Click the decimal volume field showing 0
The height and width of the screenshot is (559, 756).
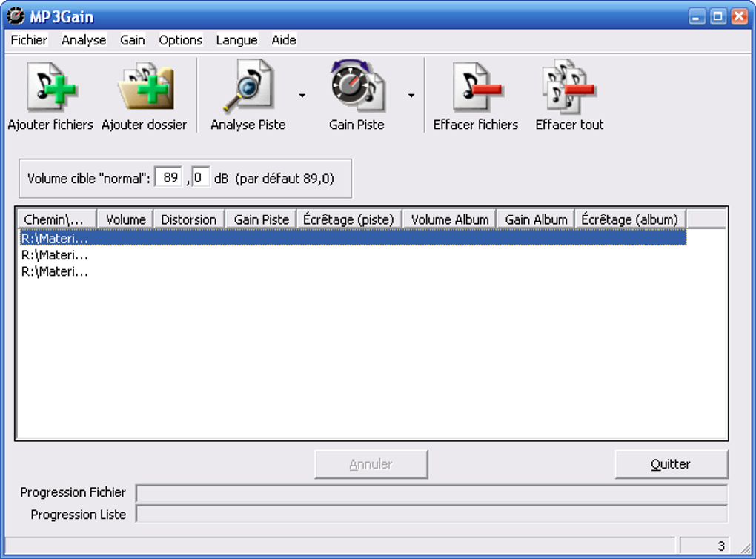coord(200,177)
